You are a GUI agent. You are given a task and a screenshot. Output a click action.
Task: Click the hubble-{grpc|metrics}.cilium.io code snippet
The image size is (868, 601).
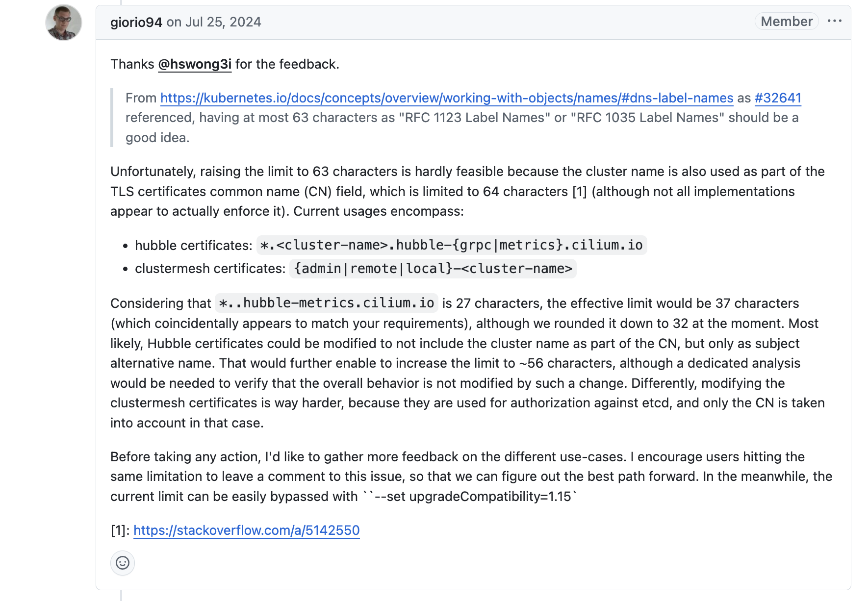point(452,245)
